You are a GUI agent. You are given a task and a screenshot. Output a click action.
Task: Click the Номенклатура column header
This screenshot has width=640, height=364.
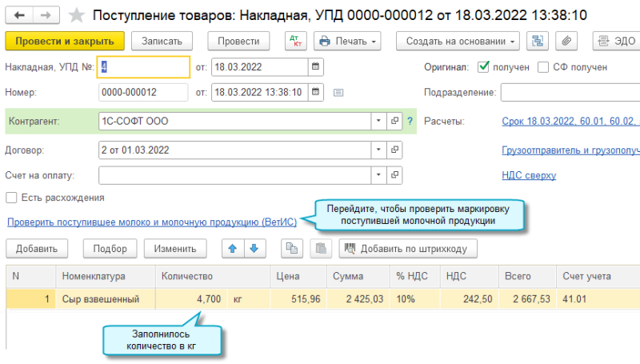(x=106, y=276)
